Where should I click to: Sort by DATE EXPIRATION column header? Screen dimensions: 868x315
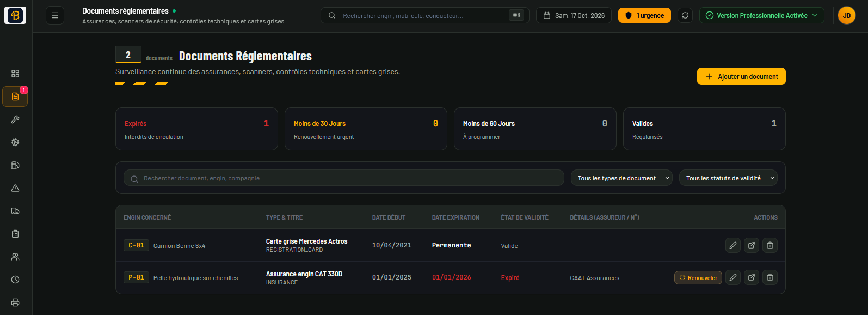[455, 217]
